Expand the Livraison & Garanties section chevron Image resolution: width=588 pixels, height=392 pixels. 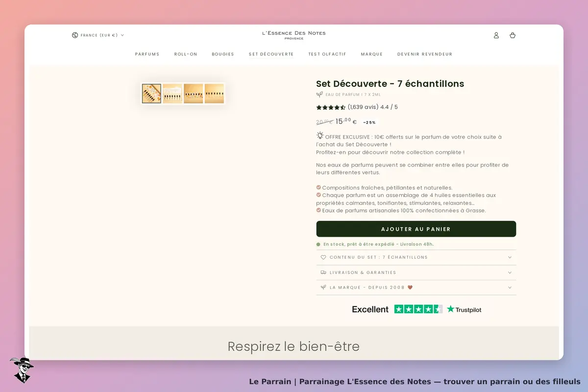pos(510,272)
